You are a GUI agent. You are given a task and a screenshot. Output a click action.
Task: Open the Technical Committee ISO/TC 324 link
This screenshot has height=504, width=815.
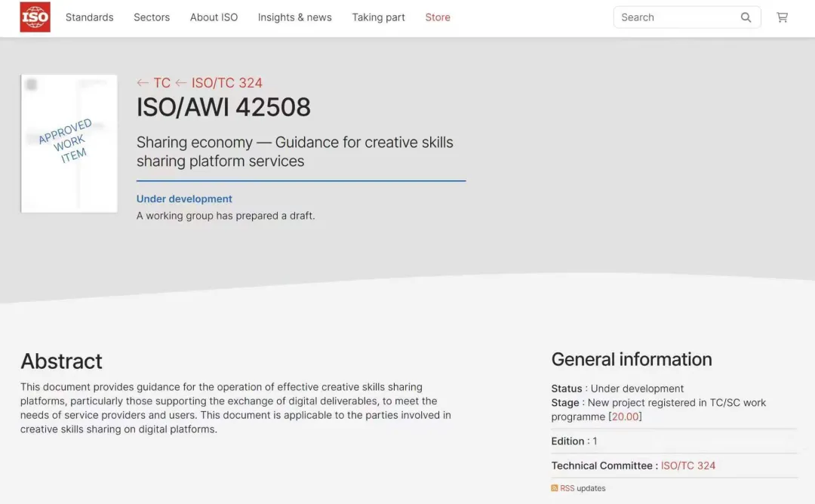pos(687,466)
